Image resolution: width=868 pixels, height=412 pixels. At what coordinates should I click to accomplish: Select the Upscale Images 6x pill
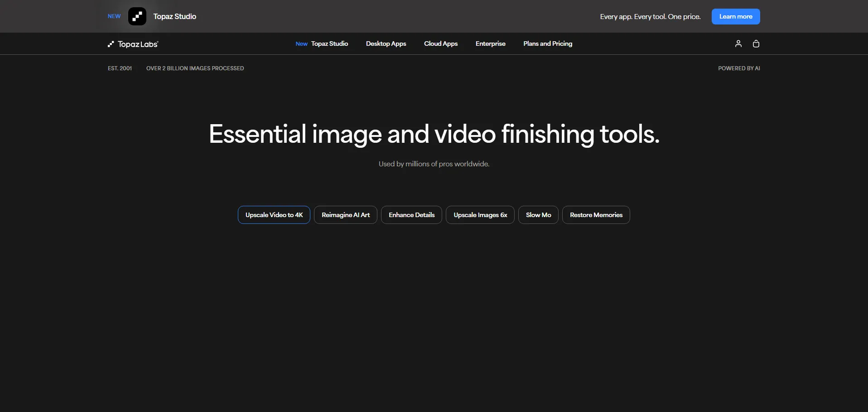[480, 215]
